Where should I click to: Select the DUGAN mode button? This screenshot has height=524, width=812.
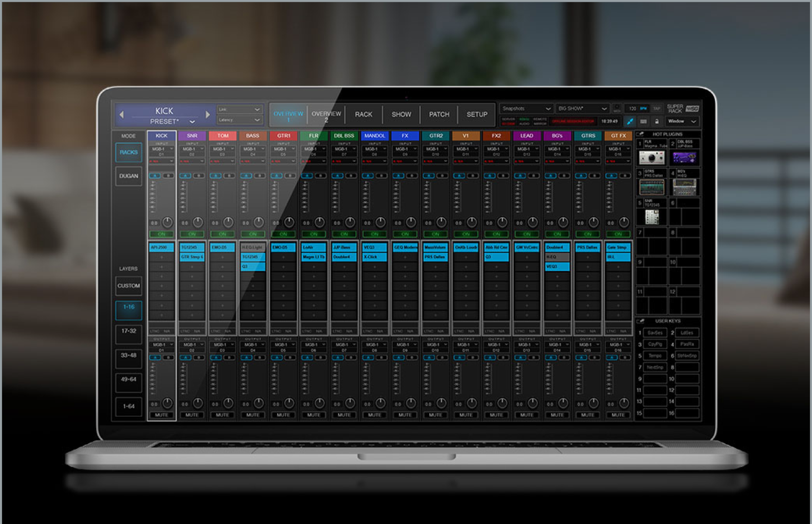129,176
